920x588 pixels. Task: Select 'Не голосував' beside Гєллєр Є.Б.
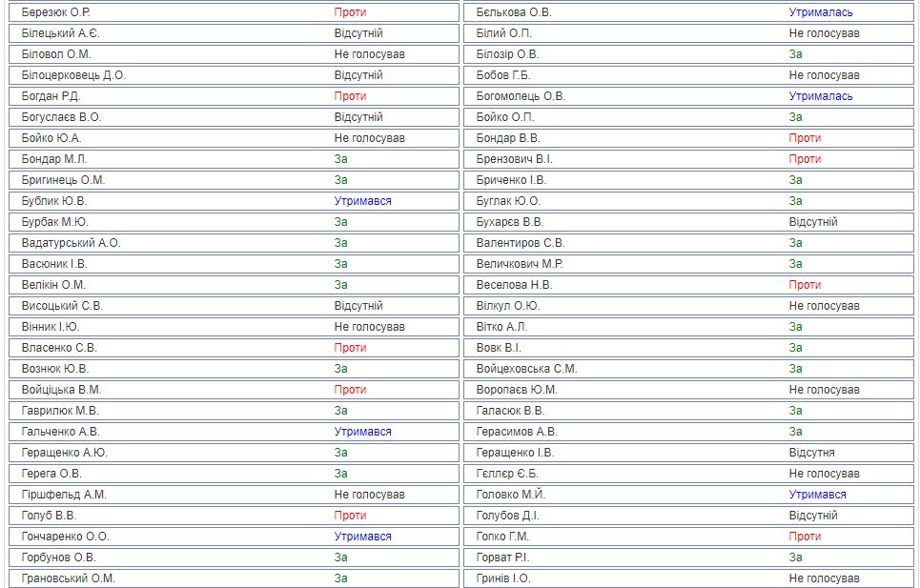[824, 474]
